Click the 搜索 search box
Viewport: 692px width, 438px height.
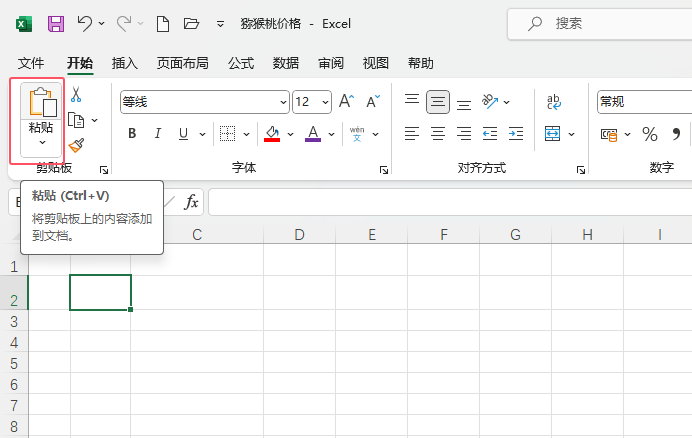(600, 23)
